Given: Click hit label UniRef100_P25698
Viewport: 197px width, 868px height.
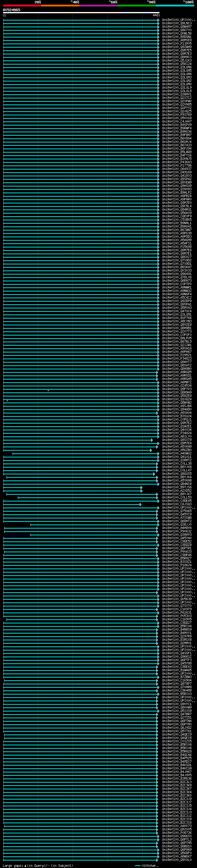Looking at the screenshot, I should click(177, 247).
